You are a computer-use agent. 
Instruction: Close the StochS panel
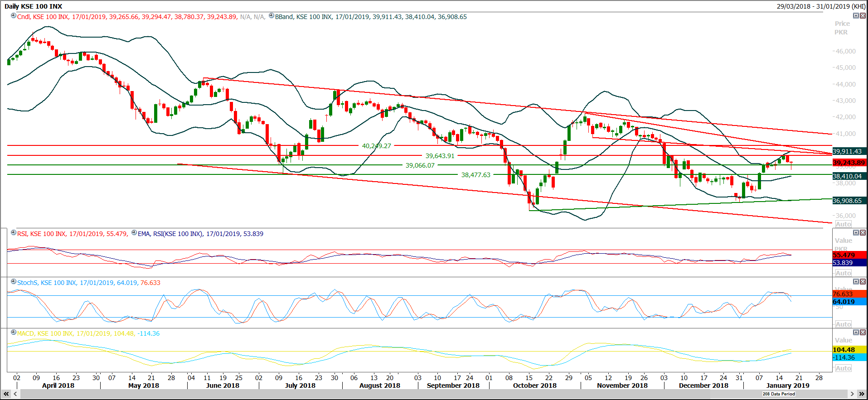(x=863, y=282)
